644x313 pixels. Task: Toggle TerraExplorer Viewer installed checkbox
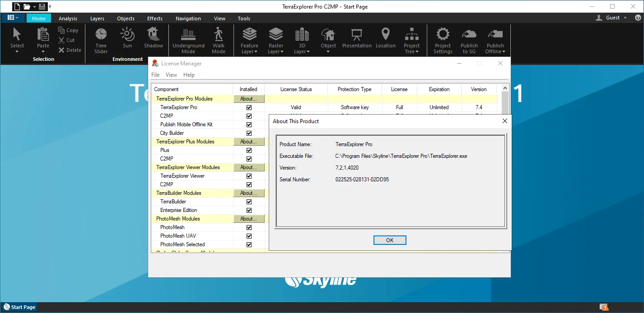click(x=249, y=176)
